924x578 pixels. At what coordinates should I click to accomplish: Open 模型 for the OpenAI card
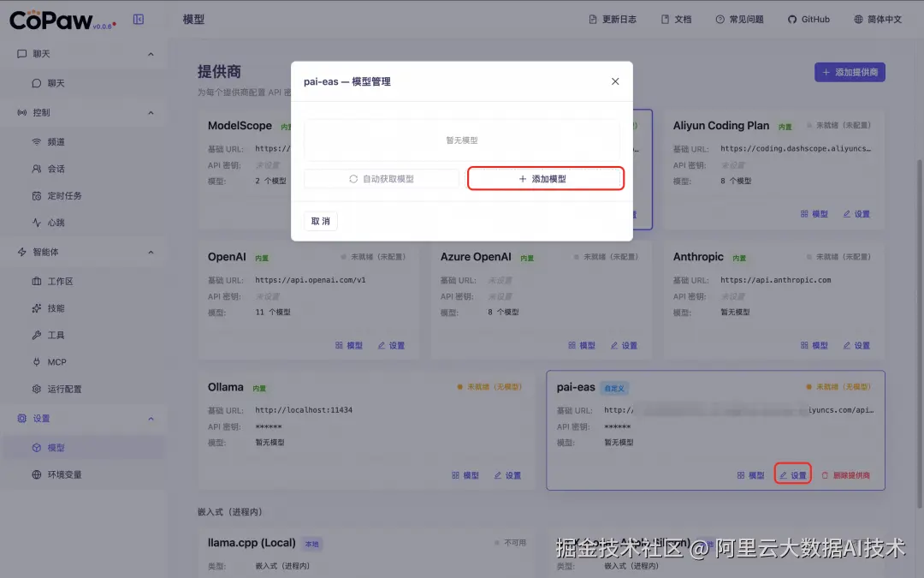349,346
